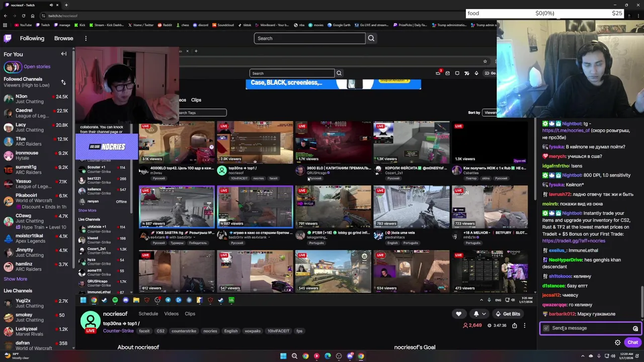Open the Following tab

[x=32, y=38]
